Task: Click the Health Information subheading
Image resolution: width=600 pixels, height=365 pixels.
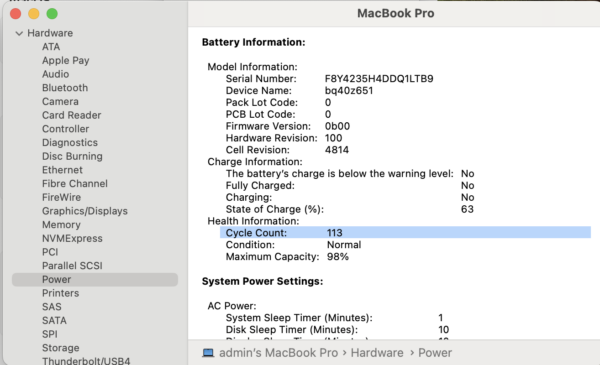Action: (x=253, y=221)
